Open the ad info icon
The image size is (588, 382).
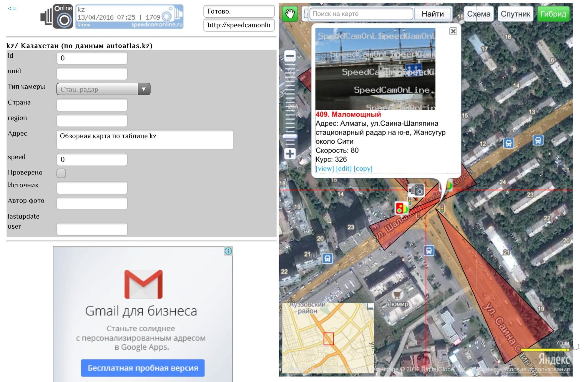coord(228,251)
